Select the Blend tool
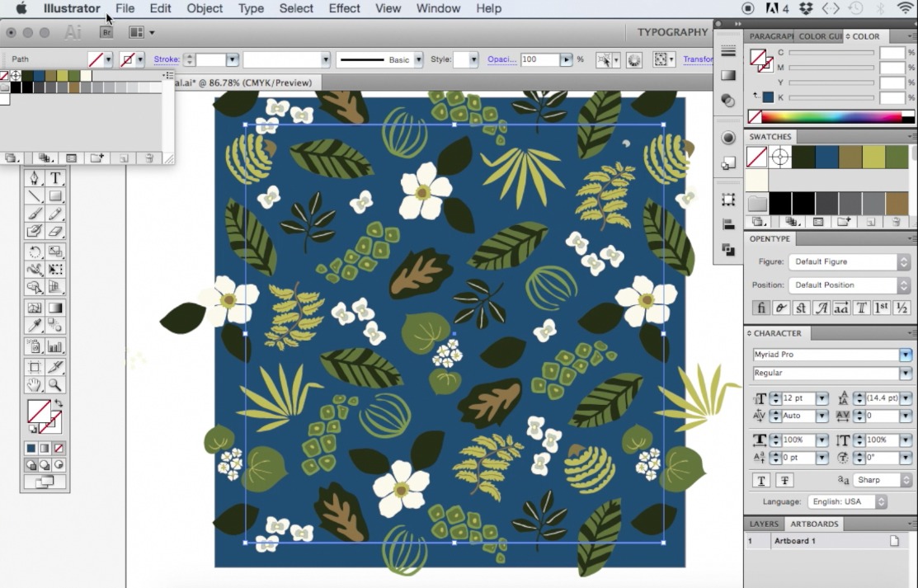Viewport: 918px width, 588px height. click(55, 325)
